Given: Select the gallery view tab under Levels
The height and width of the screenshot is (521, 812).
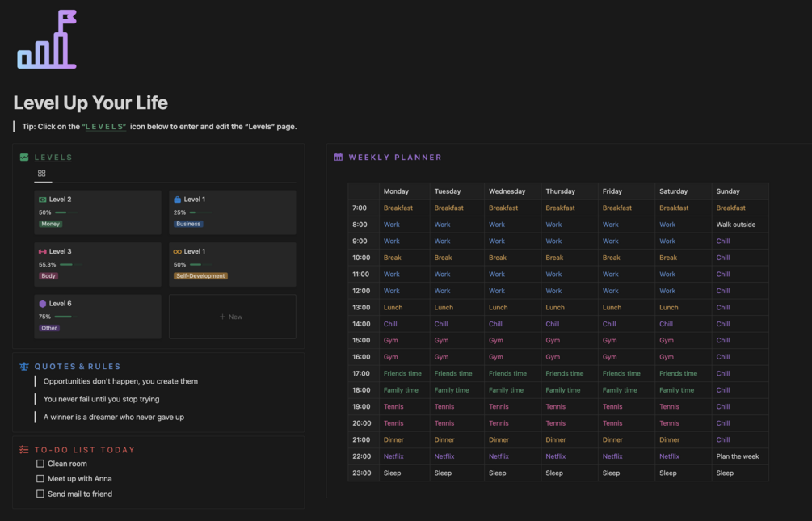Looking at the screenshot, I should click(x=42, y=174).
